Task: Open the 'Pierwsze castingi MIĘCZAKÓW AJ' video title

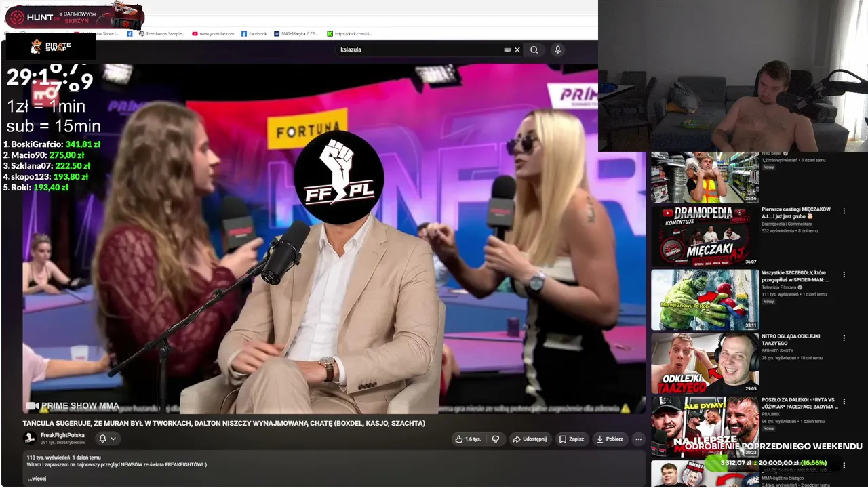Action: click(796, 213)
